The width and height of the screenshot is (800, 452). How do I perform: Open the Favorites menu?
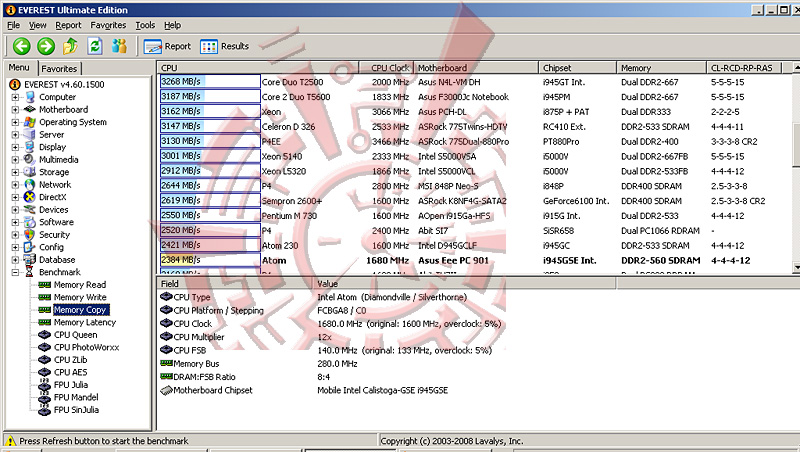pos(108,25)
